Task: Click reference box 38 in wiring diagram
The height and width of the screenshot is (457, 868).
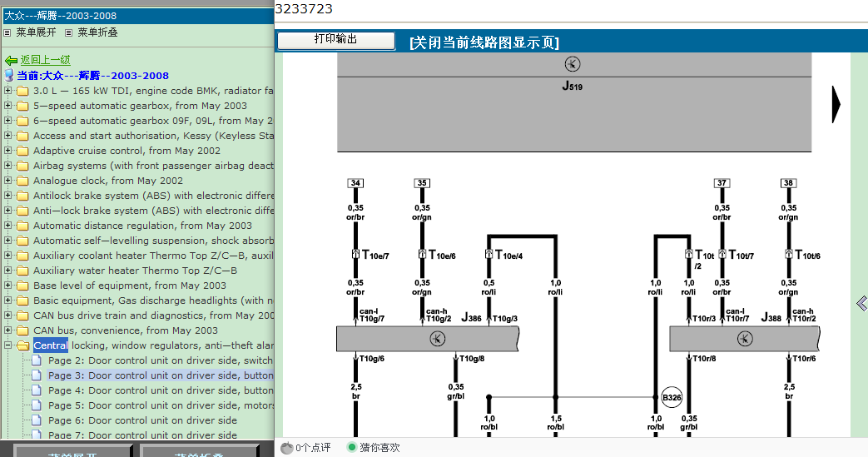Action: 788,183
